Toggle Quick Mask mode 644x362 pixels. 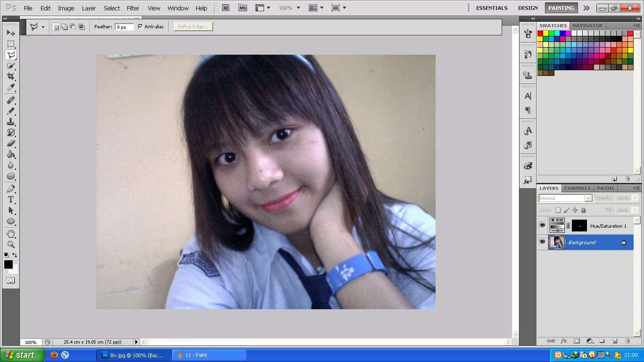pos(10,280)
